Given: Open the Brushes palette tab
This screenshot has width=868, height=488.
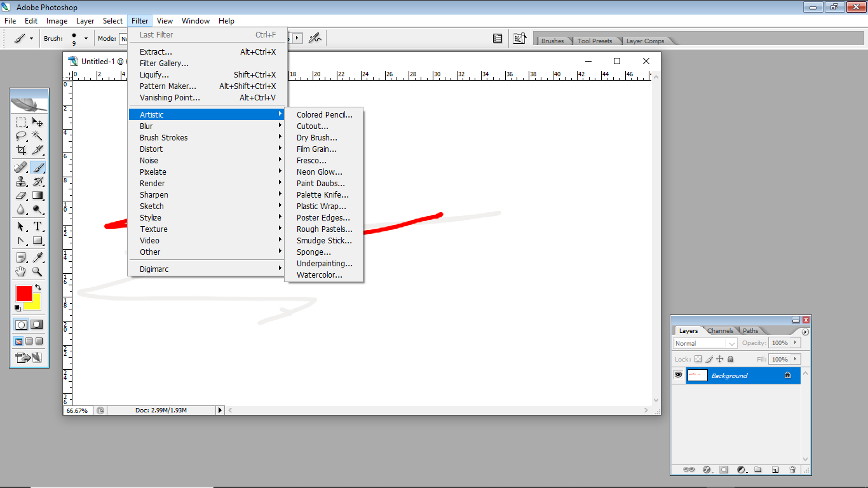Looking at the screenshot, I should (552, 41).
